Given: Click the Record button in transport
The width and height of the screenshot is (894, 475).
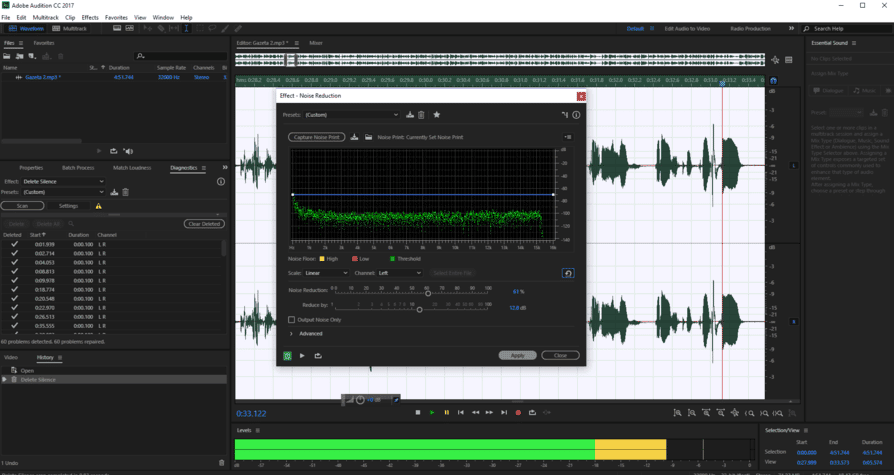Looking at the screenshot, I should pyautogui.click(x=518, y=413).
